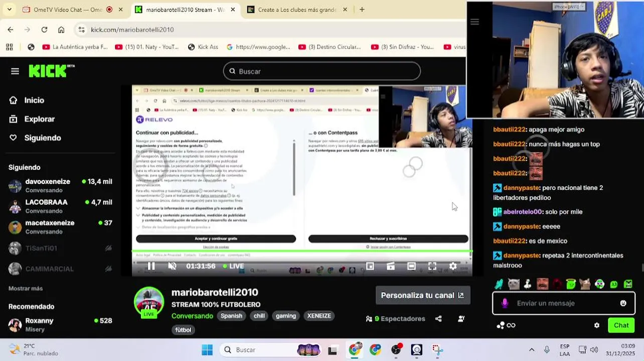644x361 pixels.
Task: Open player settings gear
Action: point(453,266)
